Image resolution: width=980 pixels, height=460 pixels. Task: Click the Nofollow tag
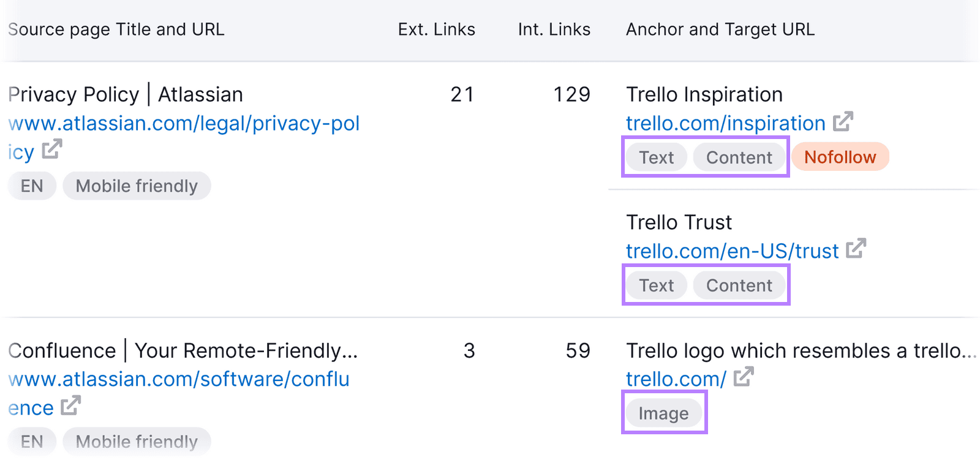840,157
